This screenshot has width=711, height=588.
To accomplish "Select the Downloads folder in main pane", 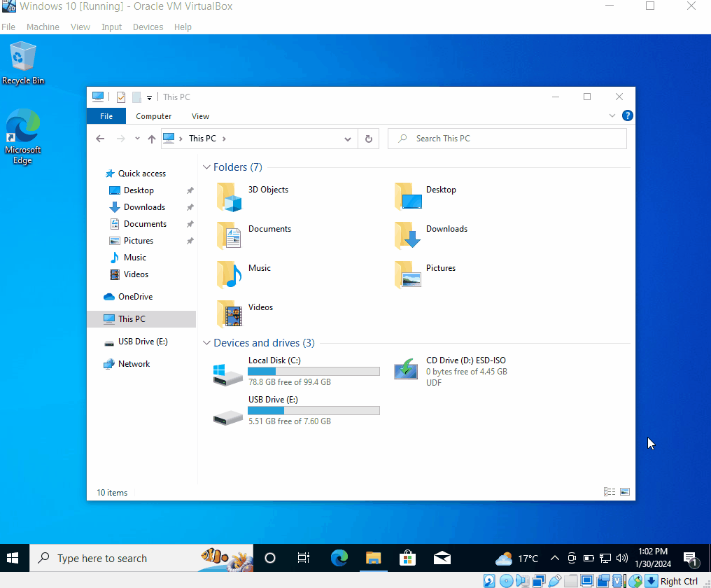I will [431, 235].
